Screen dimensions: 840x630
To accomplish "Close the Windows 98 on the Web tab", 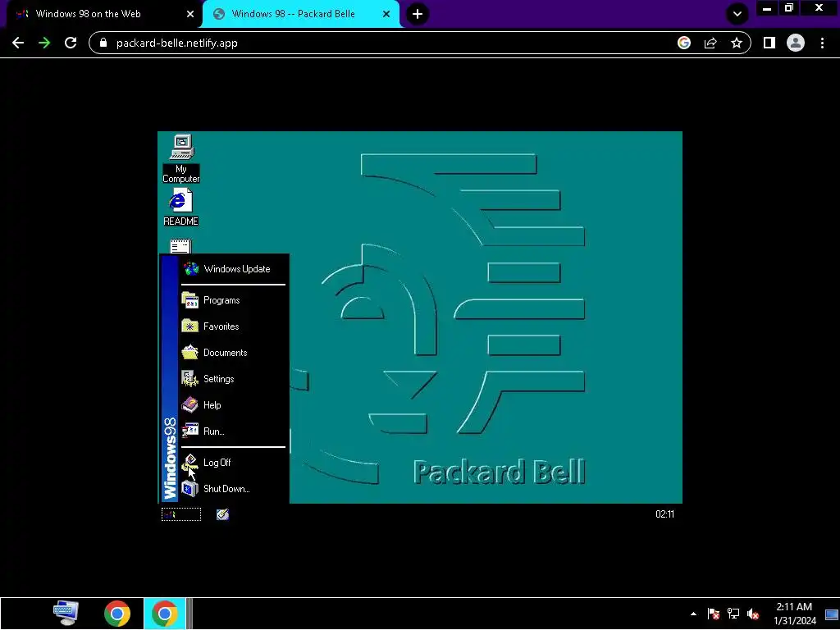I will point(190,15).
